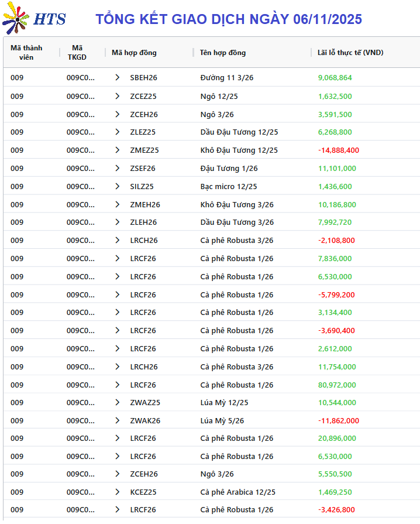Sort by the Mã thành viên column header

(26, 53)
